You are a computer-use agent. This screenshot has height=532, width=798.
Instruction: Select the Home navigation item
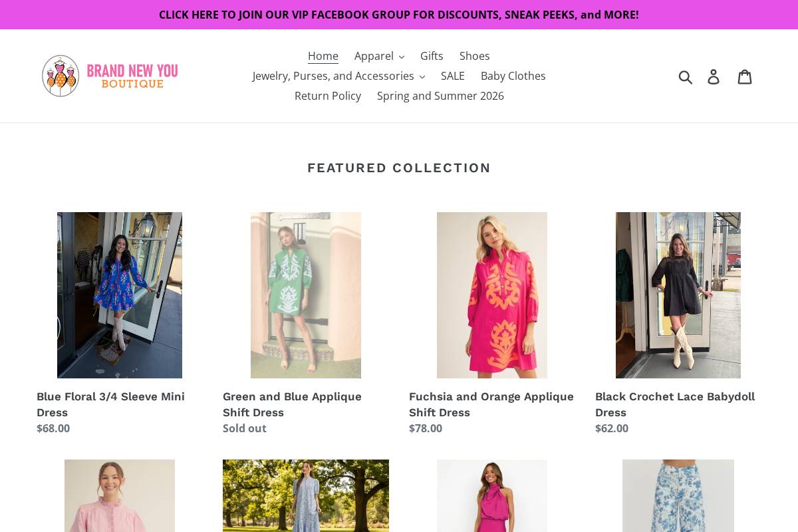coord(323,56)
